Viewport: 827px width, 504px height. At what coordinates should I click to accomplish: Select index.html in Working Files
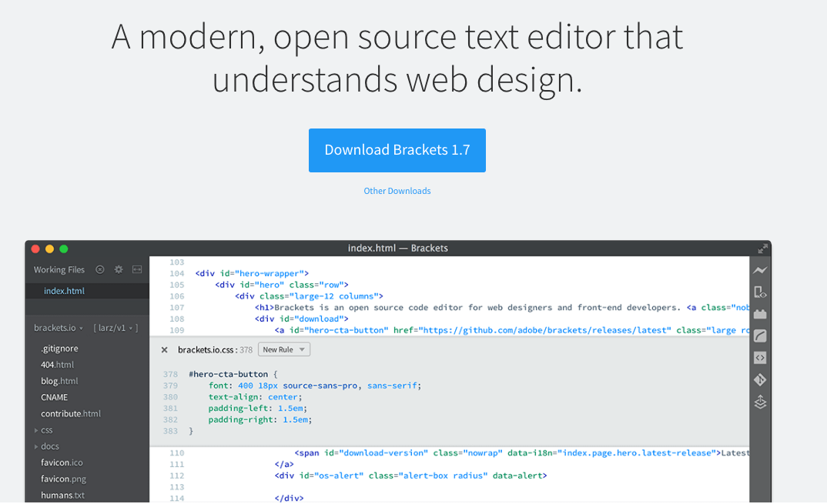(x=64, y=291)
